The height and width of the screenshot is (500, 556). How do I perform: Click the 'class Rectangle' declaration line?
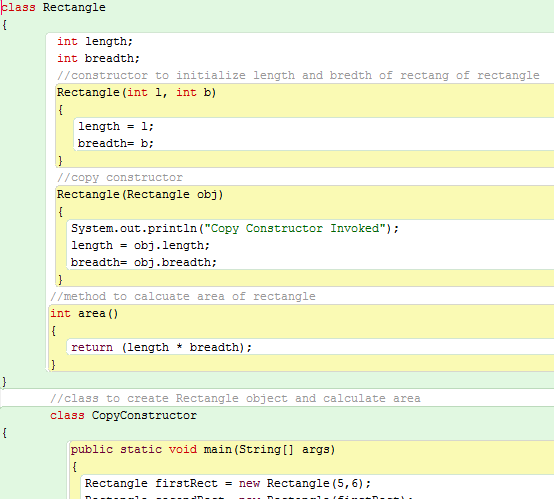(54, 7)
